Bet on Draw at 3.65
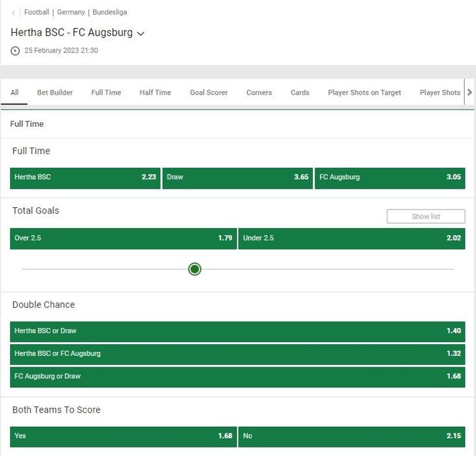Image resolution: width=476 pixels, height=456 pixels. click(x=237, y=179)
